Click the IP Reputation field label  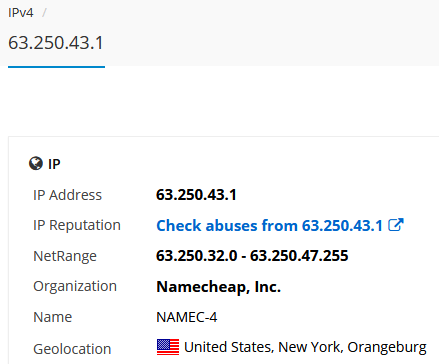click(x=77, y=225)
